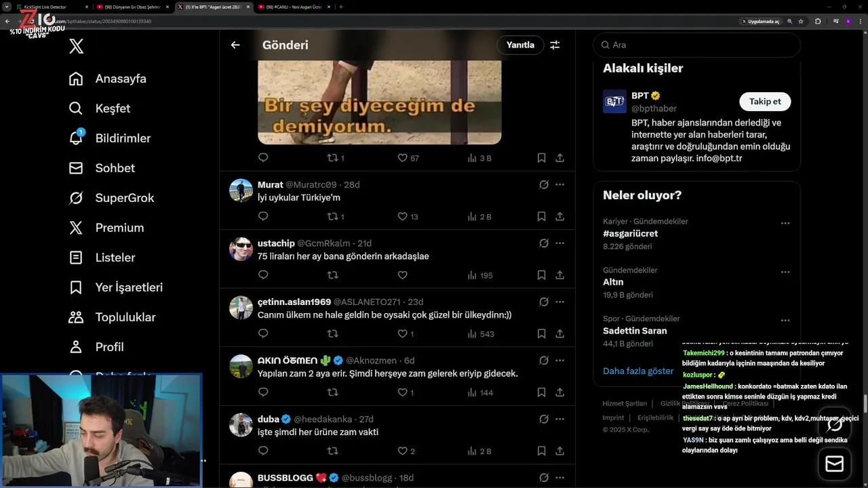Bookmark this page with star icon
This screenshot has width=868, height=488.
[x=801, y=22]
